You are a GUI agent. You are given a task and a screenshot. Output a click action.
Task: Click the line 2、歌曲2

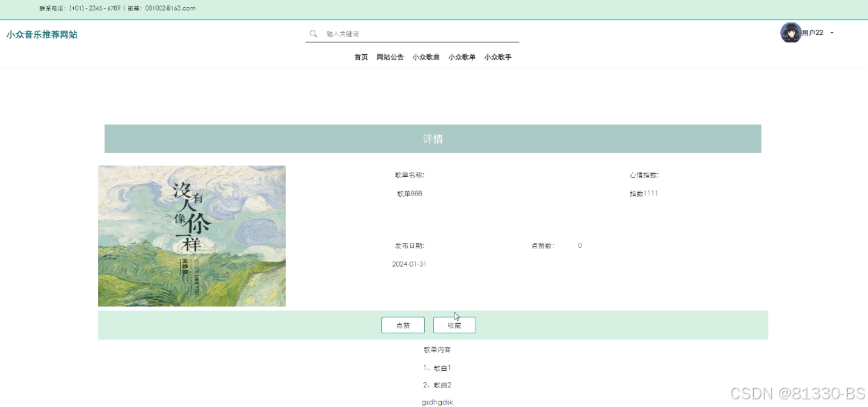[x=437, y=385]
